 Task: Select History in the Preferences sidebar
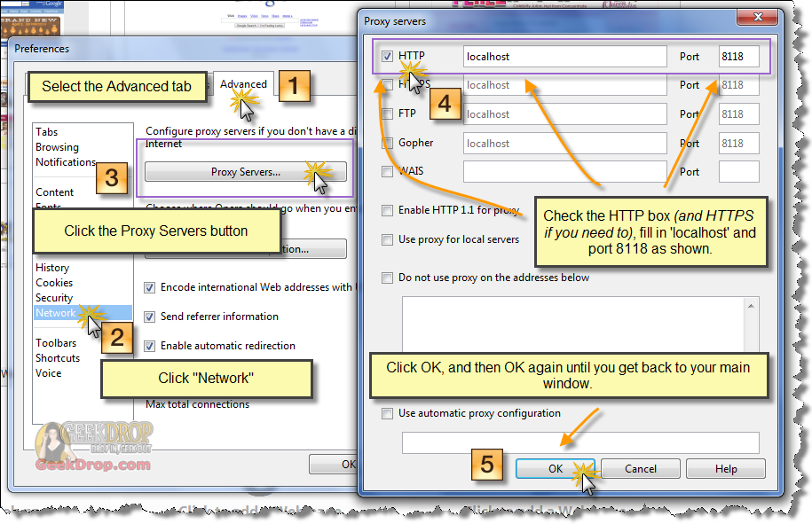point(52,268)
